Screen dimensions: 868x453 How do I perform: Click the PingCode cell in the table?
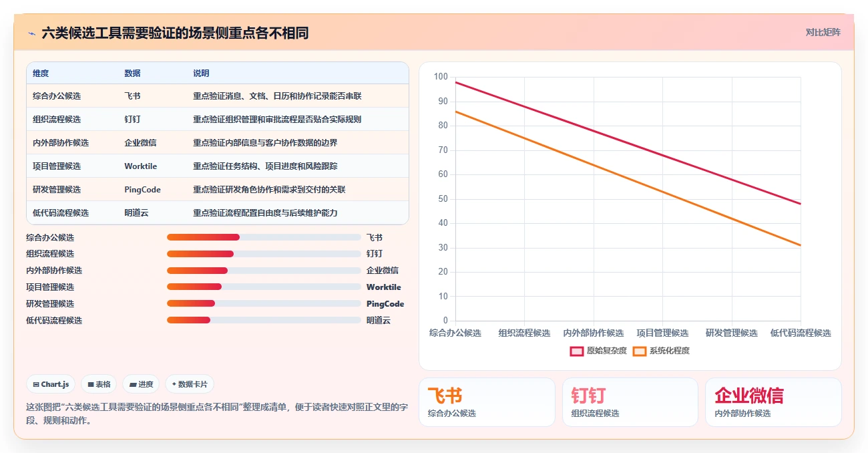click(x=142, y=190)
